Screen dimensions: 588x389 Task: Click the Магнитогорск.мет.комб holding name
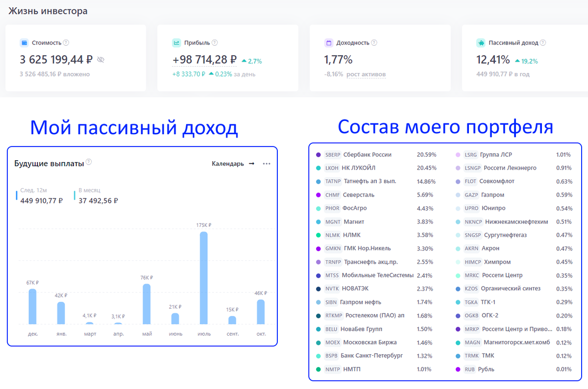pyautogui.click(x=516, y=342)
